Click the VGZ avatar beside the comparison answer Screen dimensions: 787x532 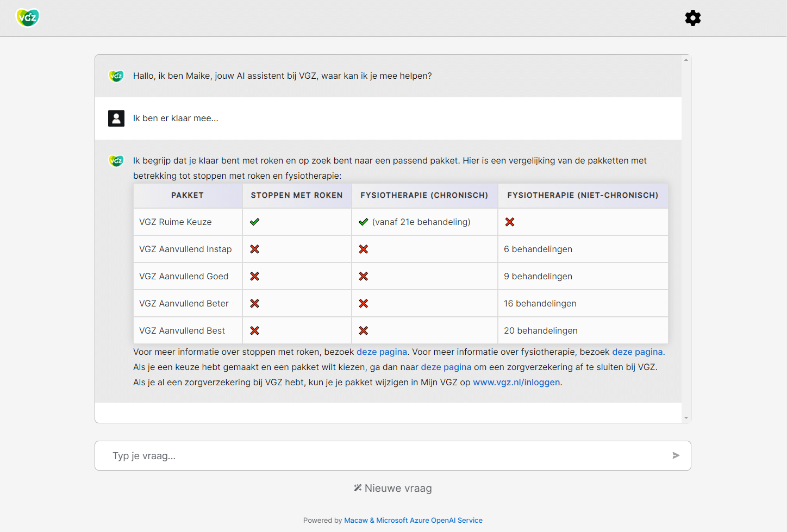click(x=116, y=161)
